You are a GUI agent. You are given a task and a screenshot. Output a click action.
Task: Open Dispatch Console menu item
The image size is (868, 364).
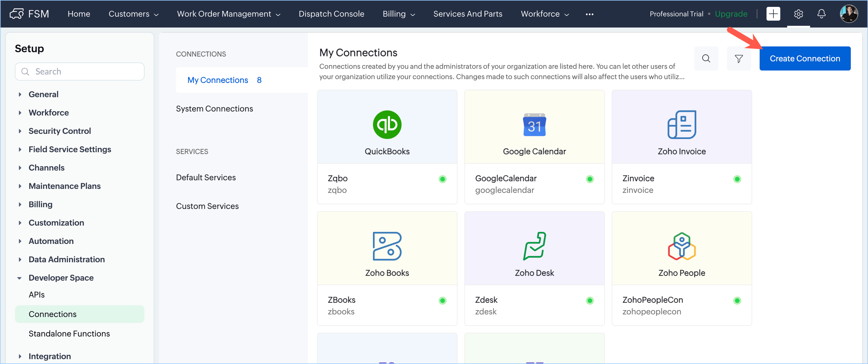pos(331,14)
